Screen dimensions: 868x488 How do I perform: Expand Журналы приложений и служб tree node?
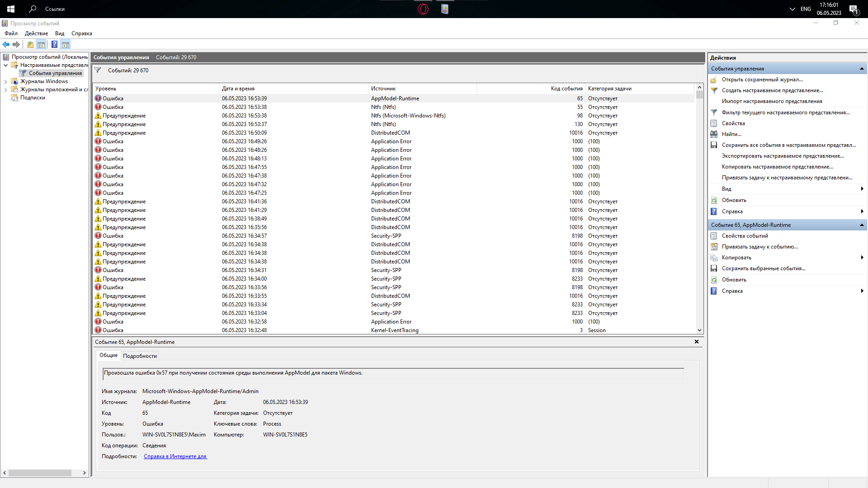coord(5,89)
